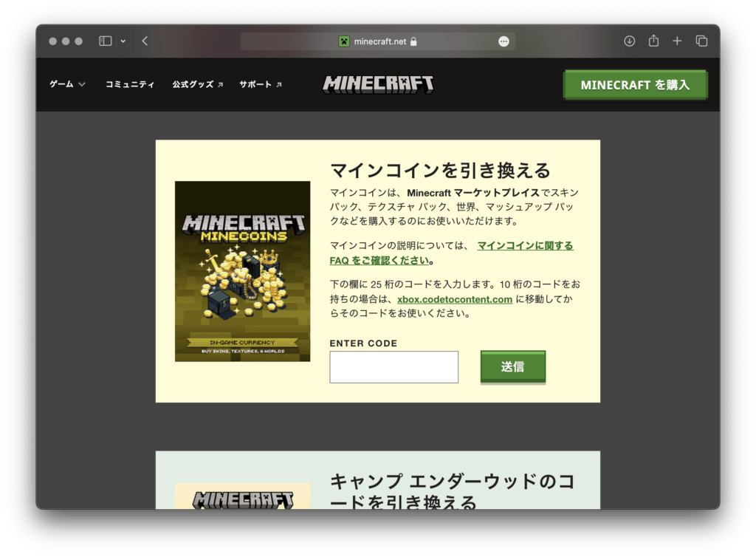Click the MINECRAFT を購入 button

click(635, 85)
